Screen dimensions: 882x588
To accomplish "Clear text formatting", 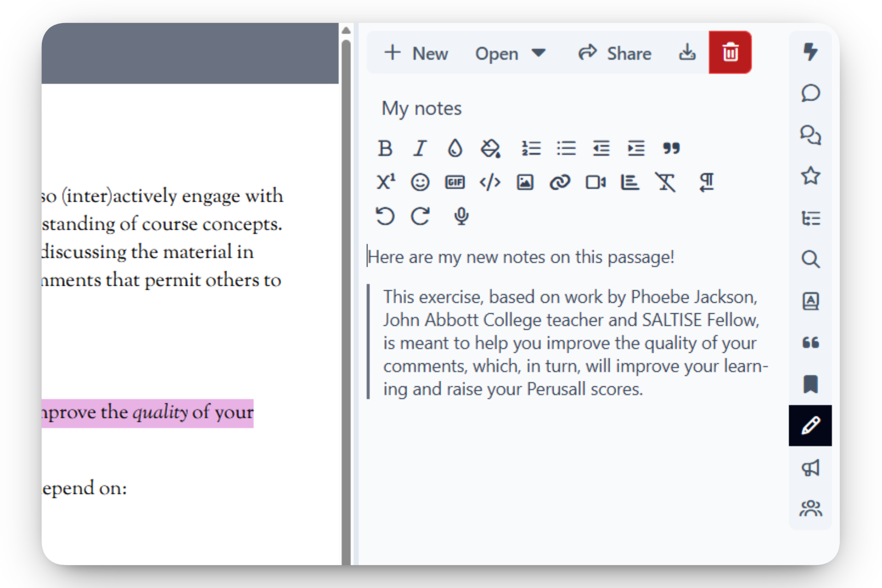I will [x=665, y=182].
